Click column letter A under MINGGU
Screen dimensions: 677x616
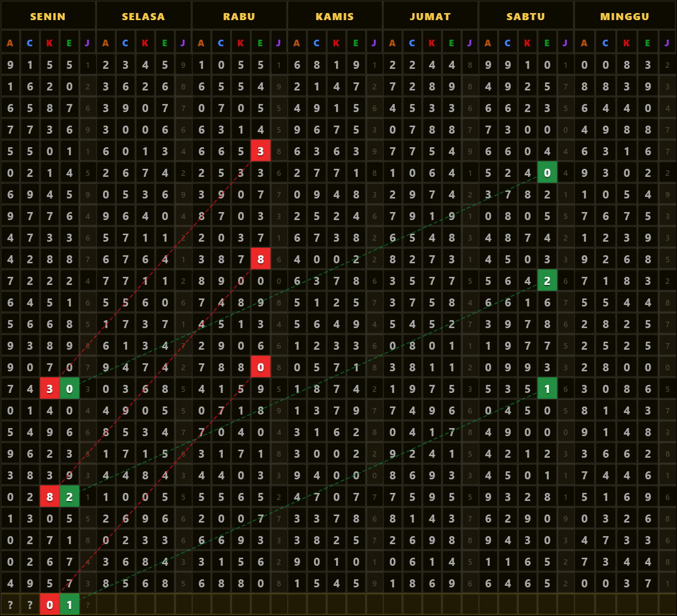(x=584, y=43)
